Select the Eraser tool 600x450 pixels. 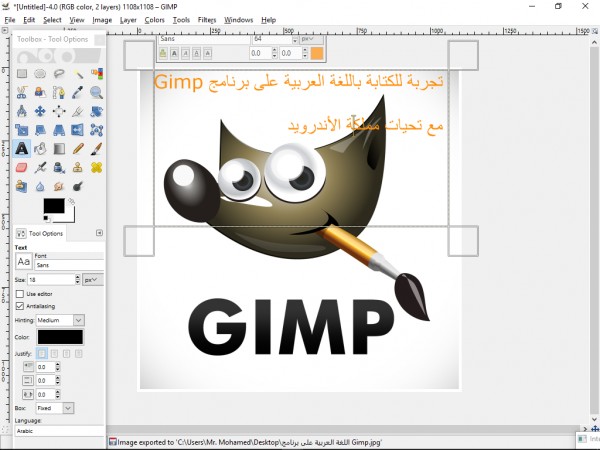coord(22,167)
